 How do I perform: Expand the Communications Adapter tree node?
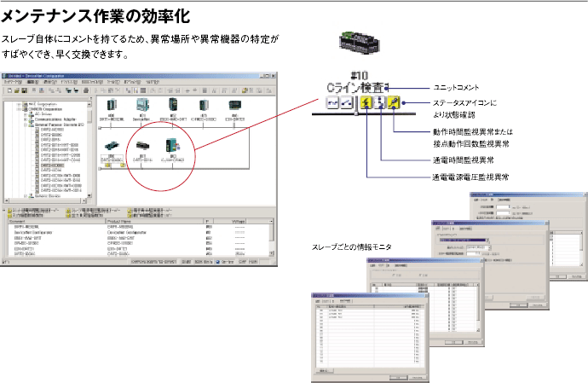26,119
